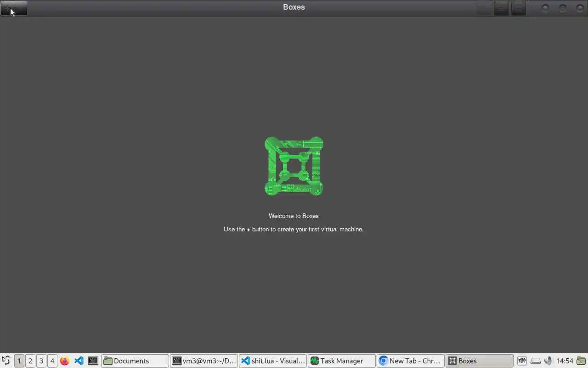Open the system start menu icon
The image size is (588, 368).
tap(6, 361)
